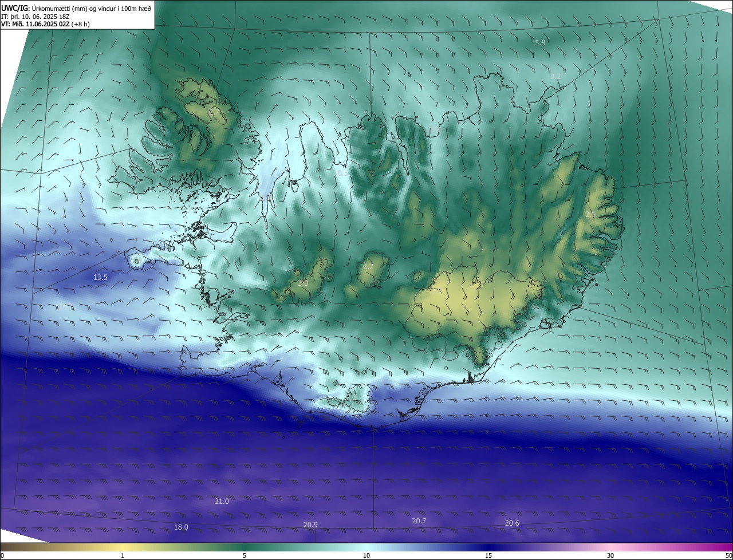Pick the yellow colorbar segment above 1

pos(123,547)
